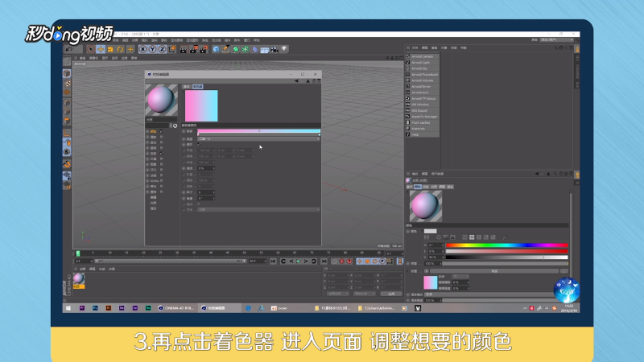Click the coordinate system icon next to Z
Viewport: 644px width, 362px height.
click(172, 49)
